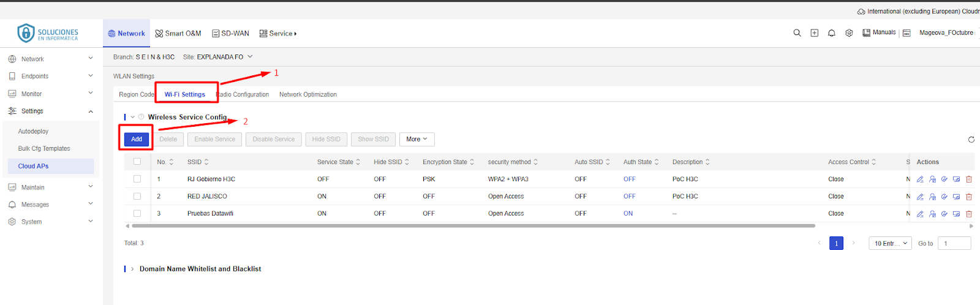Click the Disable Service button

tap(274, 140)
